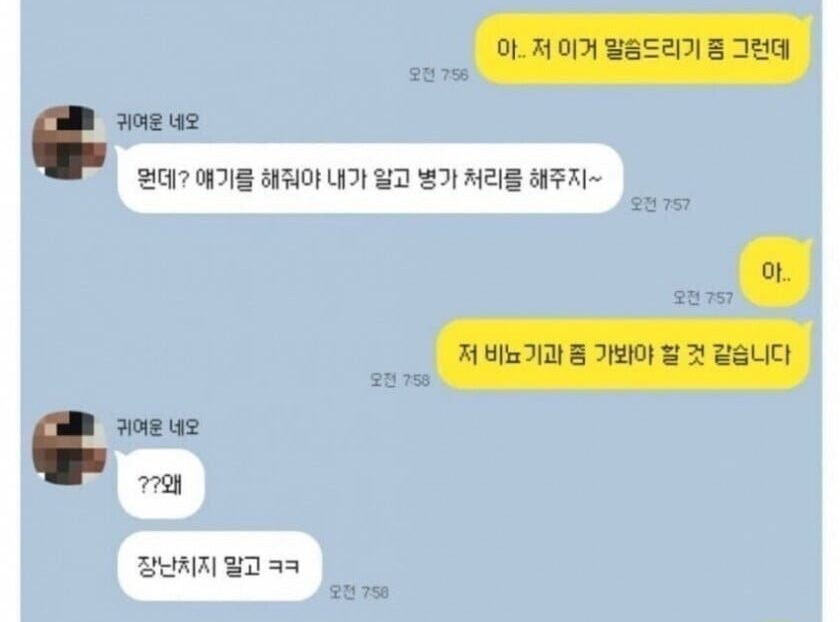Screen dimensions: 840x622
Task: Open the top 귀여운 네오 profile picture
Action: [70, 142]
